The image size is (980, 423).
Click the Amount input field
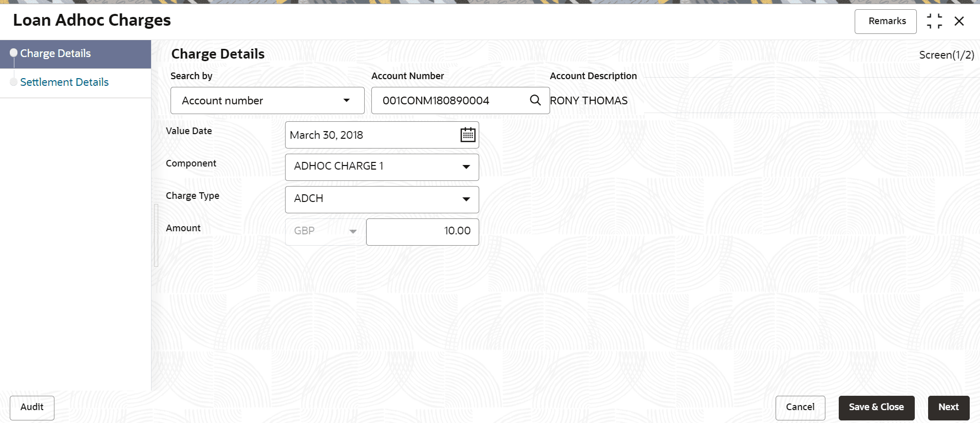click(422, 231)
